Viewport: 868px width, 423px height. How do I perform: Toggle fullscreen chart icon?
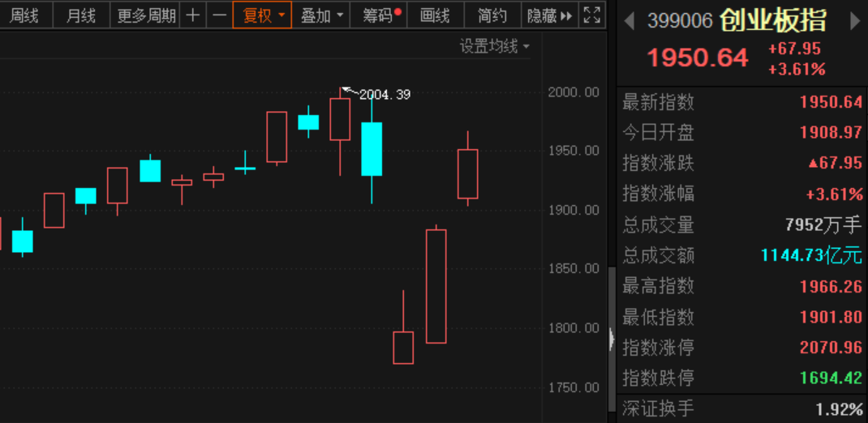coord(591,15)
